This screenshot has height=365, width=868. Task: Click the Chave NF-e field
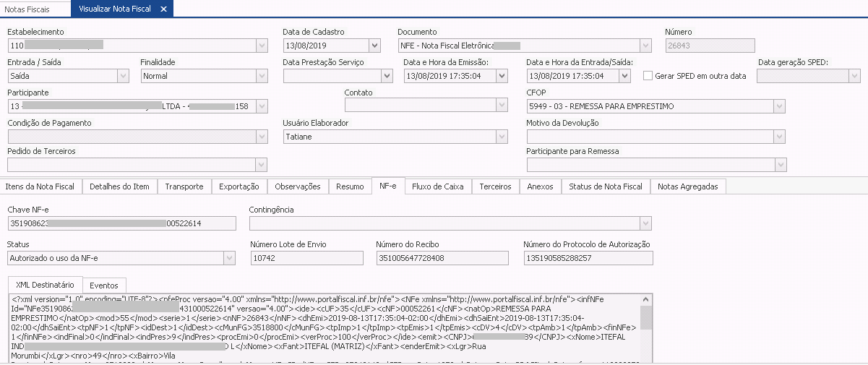click(121, 223)
